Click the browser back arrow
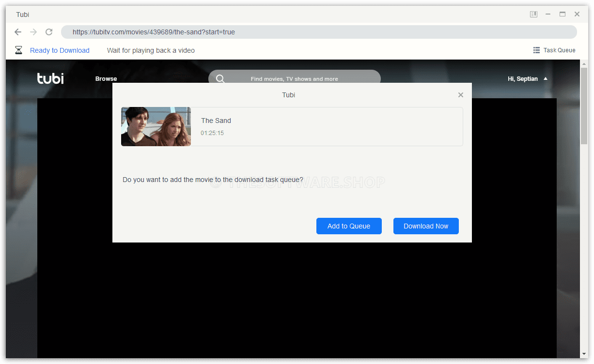 point(18,32)
